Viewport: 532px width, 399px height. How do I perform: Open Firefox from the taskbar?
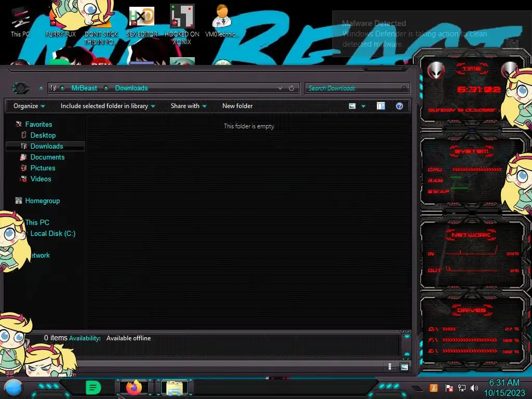(134, 388)
